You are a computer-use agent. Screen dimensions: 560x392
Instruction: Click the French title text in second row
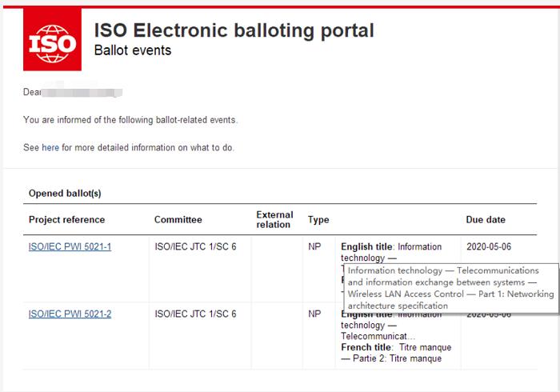[396, 353]
